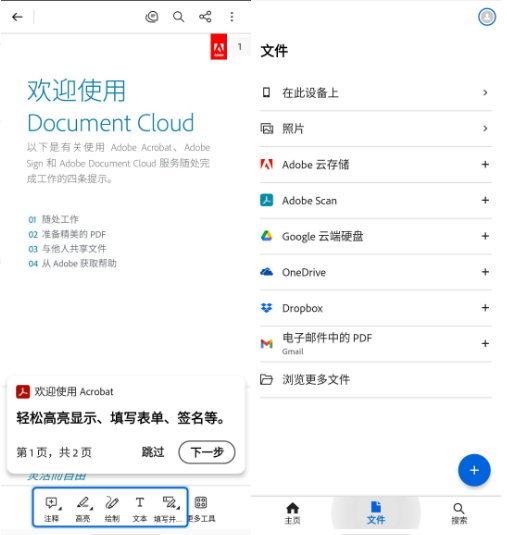Add Adobe 云存储 with plus icon

[x=485, y=164]
